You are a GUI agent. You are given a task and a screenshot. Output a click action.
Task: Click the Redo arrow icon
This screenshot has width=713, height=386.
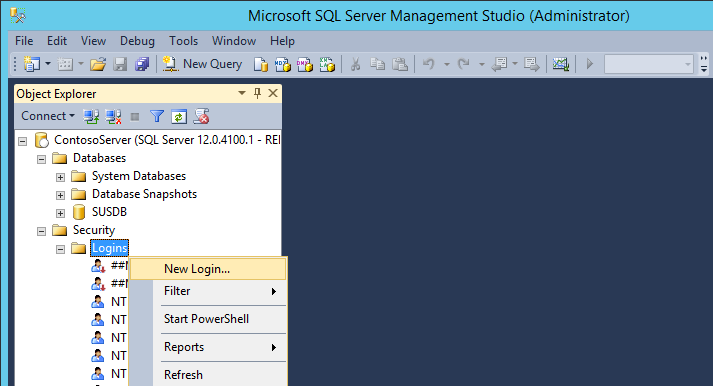pyautogui.click(x=463, y=64)
